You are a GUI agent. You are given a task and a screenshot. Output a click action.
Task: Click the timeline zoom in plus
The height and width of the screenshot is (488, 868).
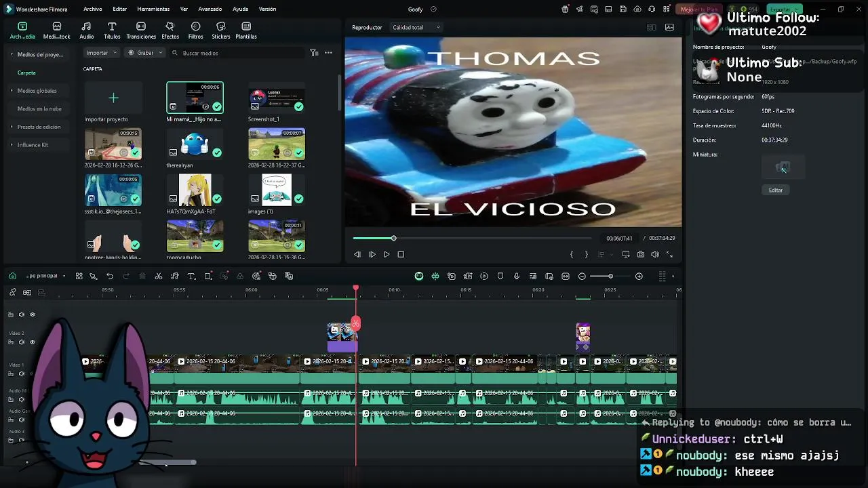point(639,276)
